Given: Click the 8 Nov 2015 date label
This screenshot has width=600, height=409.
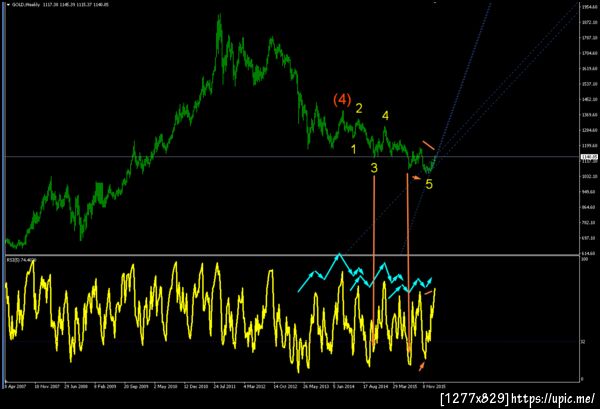Looking at the screenshot, I should 434,386.
